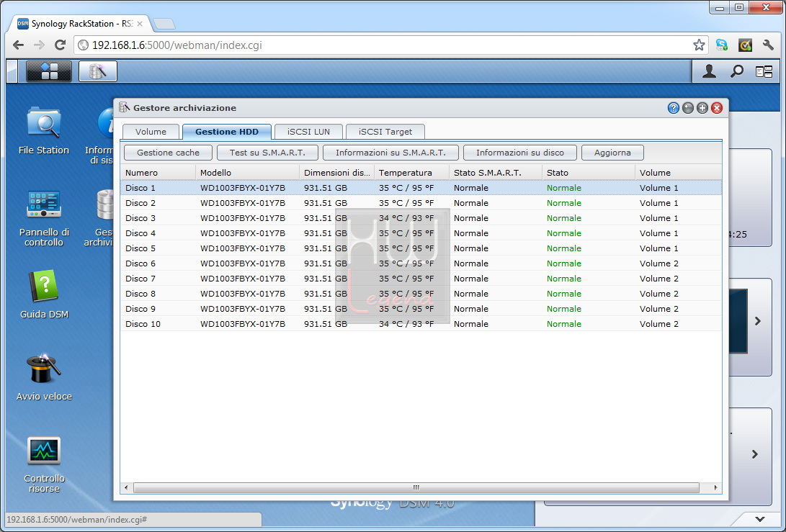Minimize the Gestore archiviazione window
The image size is (786, 532).
point(688,108)
